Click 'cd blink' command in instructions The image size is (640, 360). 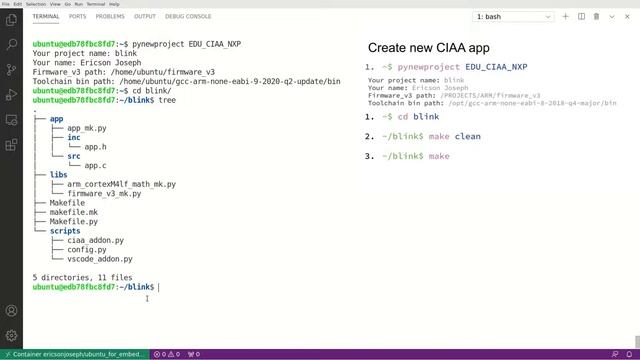[418, 117]
